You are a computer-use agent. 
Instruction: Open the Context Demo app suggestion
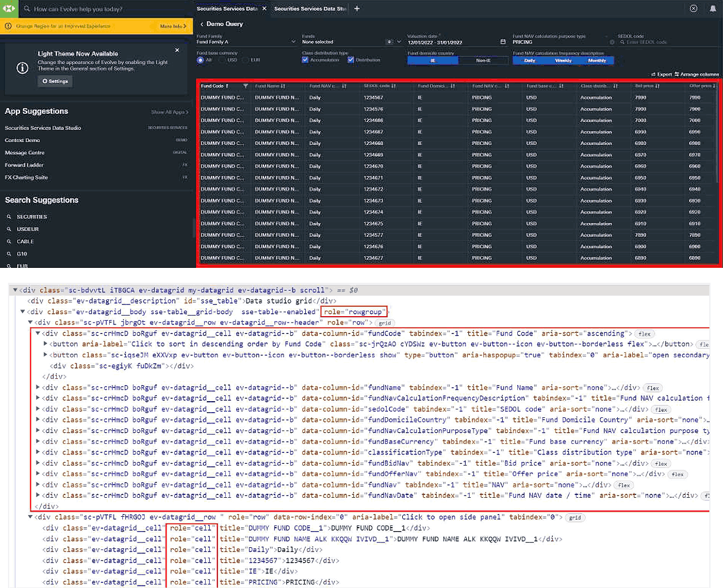click(x=22, y=140)
